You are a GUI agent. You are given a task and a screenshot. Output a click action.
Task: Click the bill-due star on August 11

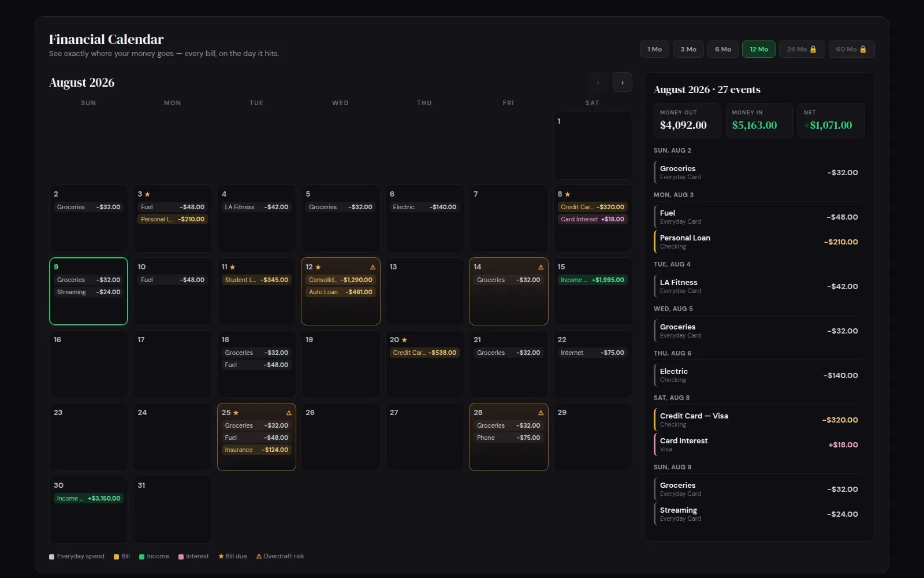[233, 267]
